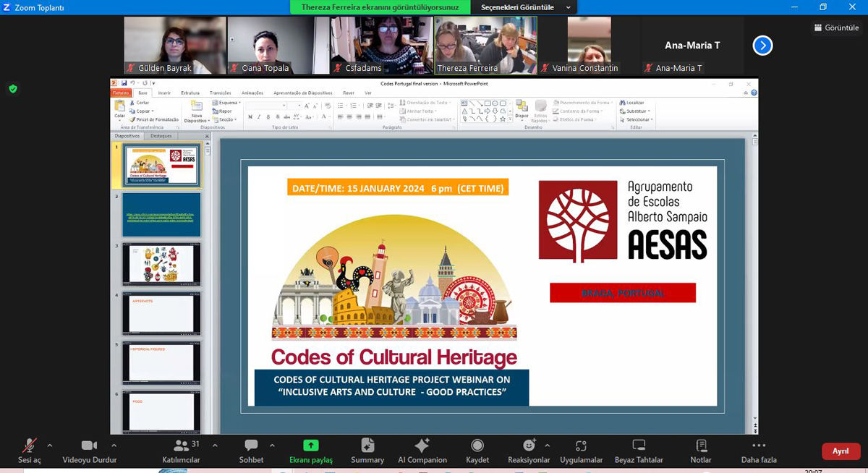Image resolution: width=868 pixels, height=473 pixels.
Task: Open Notlar notes panel
Action: (701, 451)
